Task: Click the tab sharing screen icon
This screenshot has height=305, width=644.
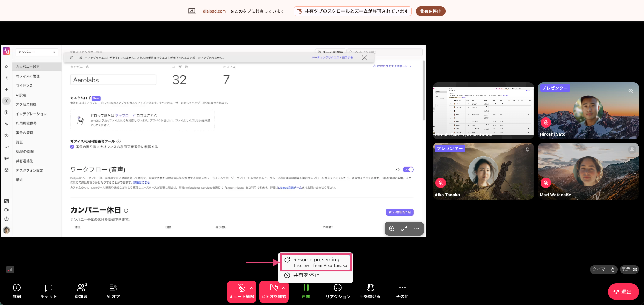Action: coord(192,11)
